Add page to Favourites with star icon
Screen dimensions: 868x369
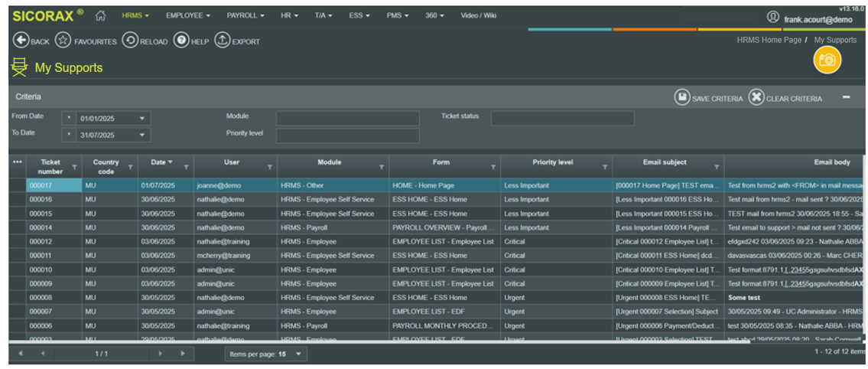63,41
